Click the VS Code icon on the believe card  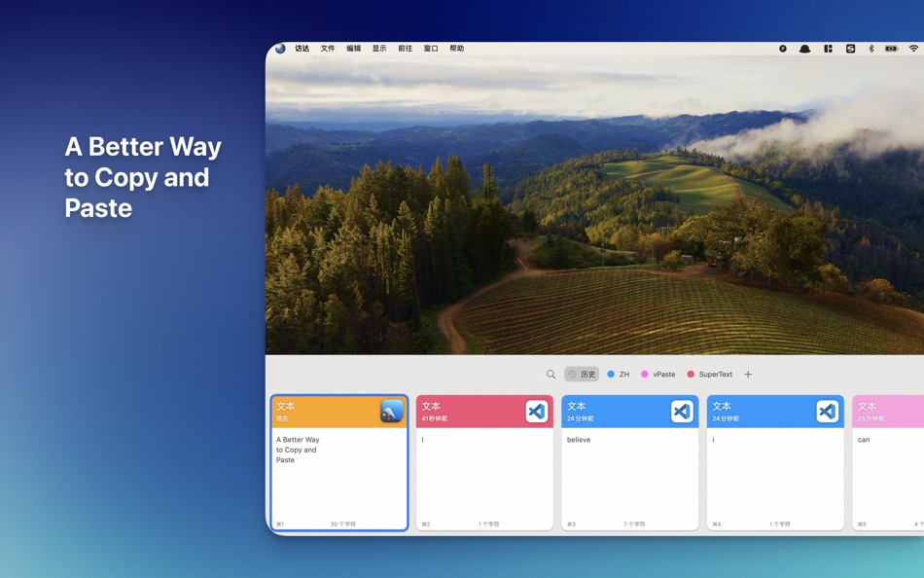(x=682, y=411)
